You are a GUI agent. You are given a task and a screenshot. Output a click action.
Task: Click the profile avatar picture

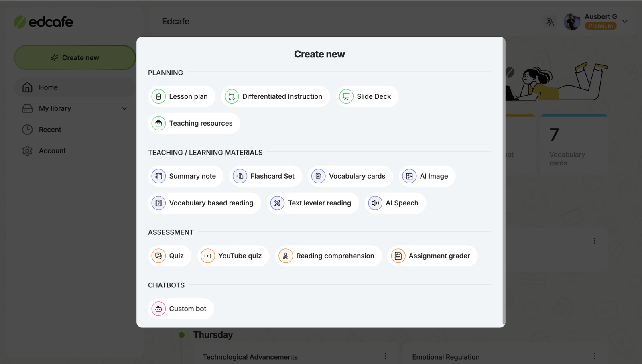[x=572, y=22]
